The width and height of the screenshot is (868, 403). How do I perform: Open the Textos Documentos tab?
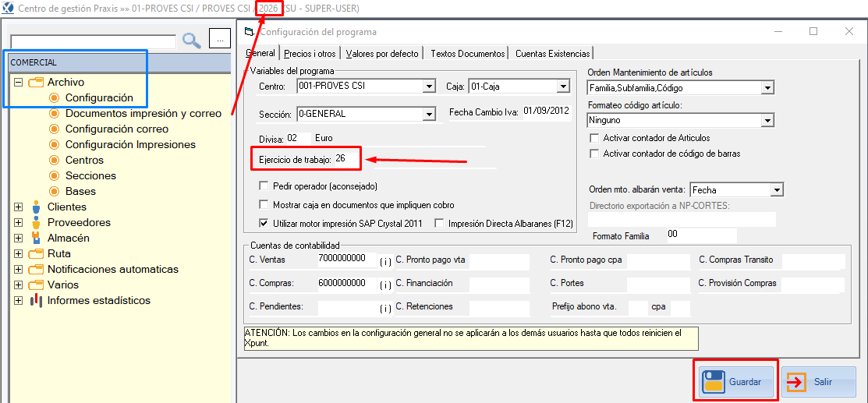[468, 54]
